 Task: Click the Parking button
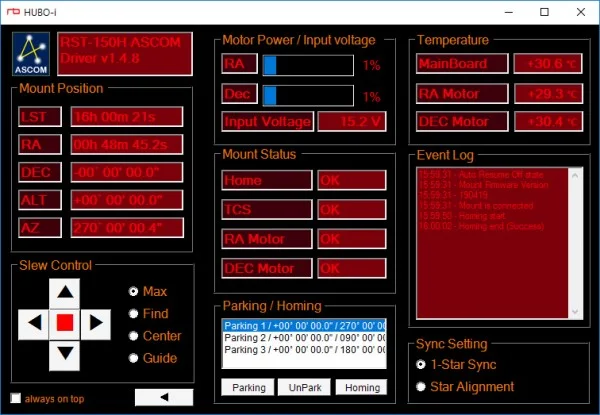(x=248, y=387)
